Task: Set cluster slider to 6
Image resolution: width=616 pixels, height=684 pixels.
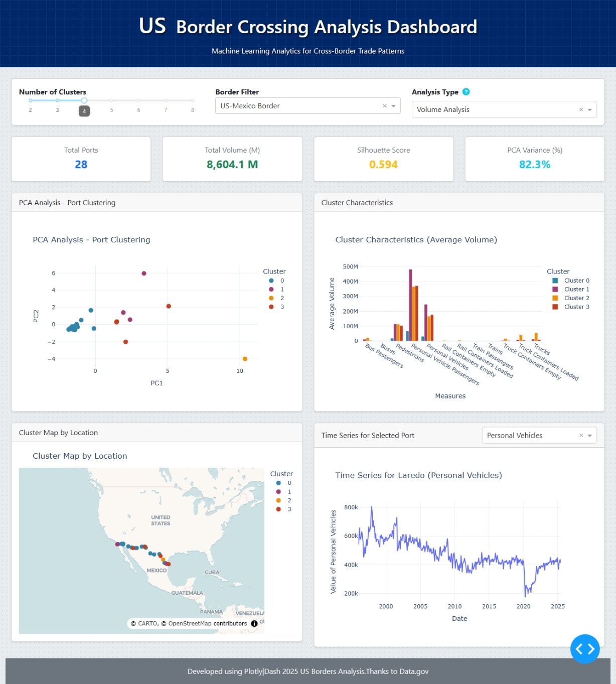Action: pyautogui.click(x=139, y=100)
